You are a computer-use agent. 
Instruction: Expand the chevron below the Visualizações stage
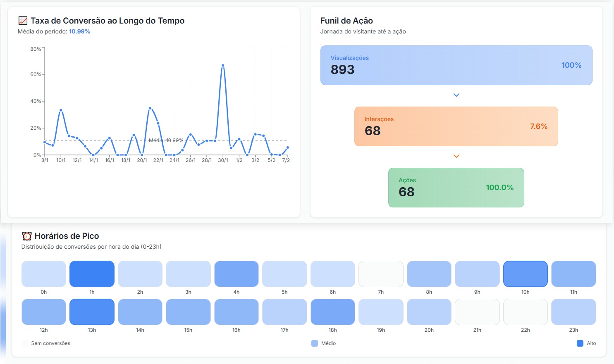456,95
